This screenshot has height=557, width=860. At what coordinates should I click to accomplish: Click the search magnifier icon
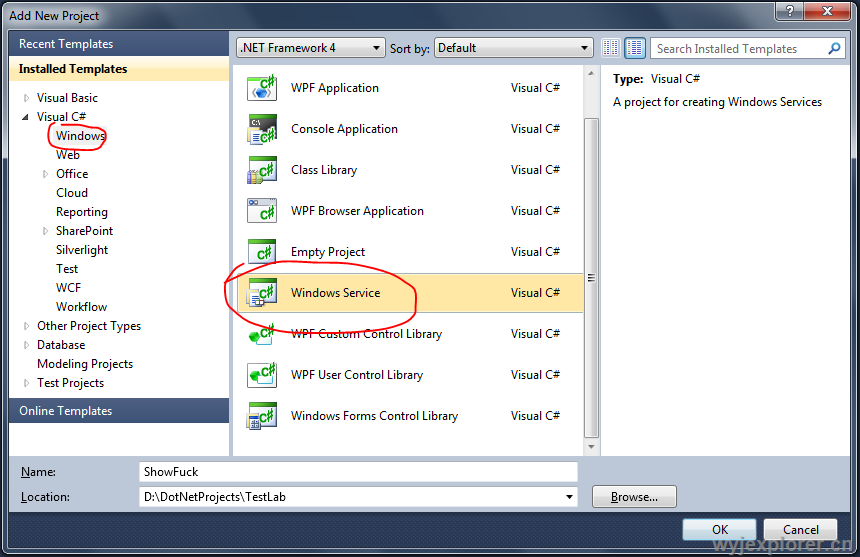[x=834, y=48]
